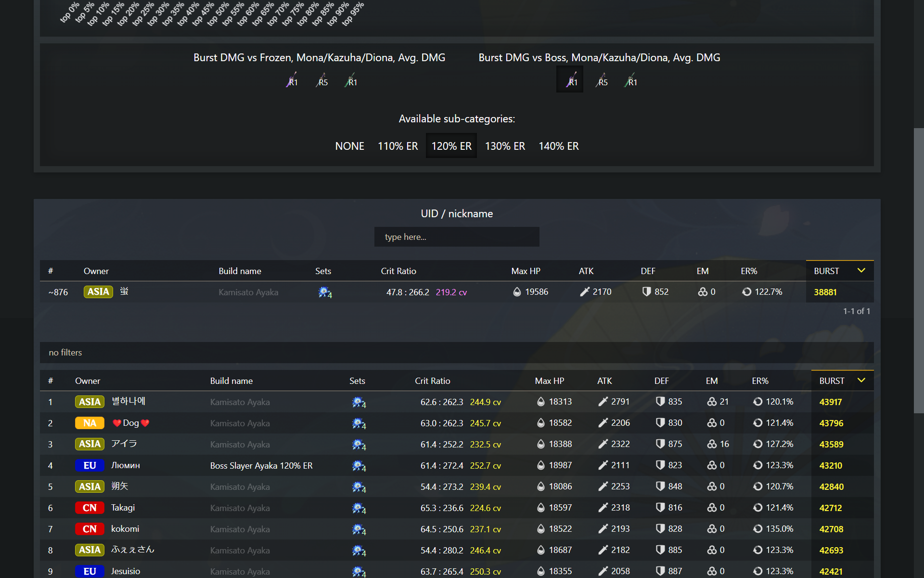Open アイラ player profile
Screen dimensions: 924x578
[x=124, y=444]
